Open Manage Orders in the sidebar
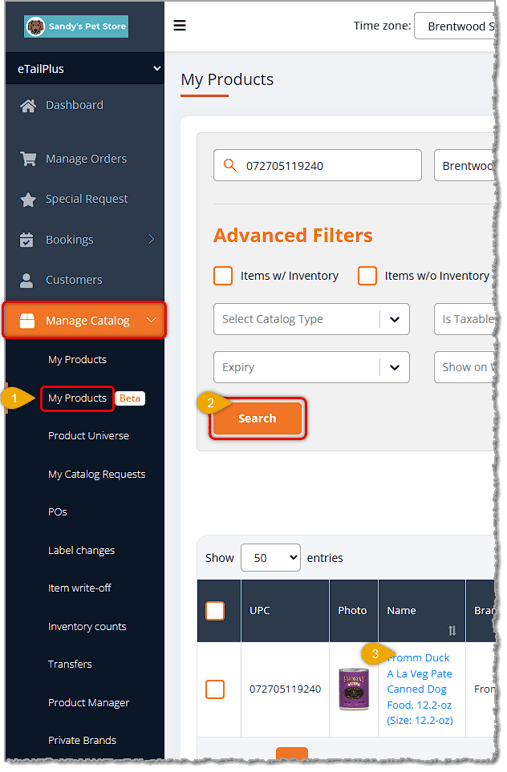This screenshot has width=507, height=772. 86,159
